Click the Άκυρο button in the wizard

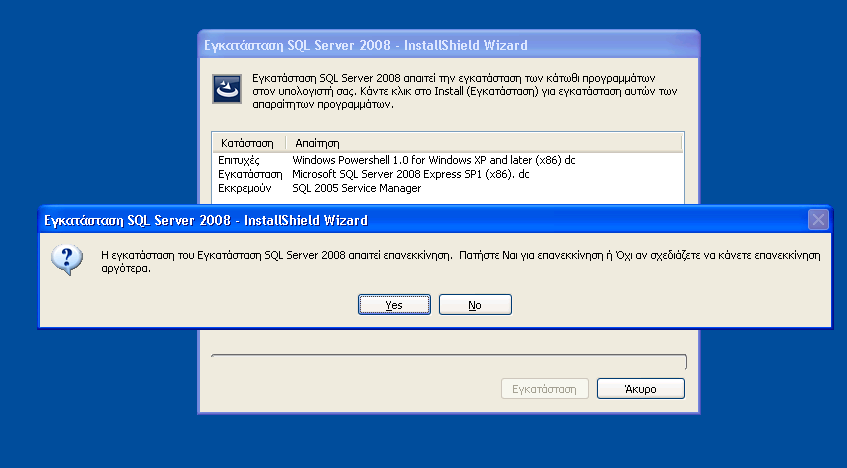[x=641, y=389]
